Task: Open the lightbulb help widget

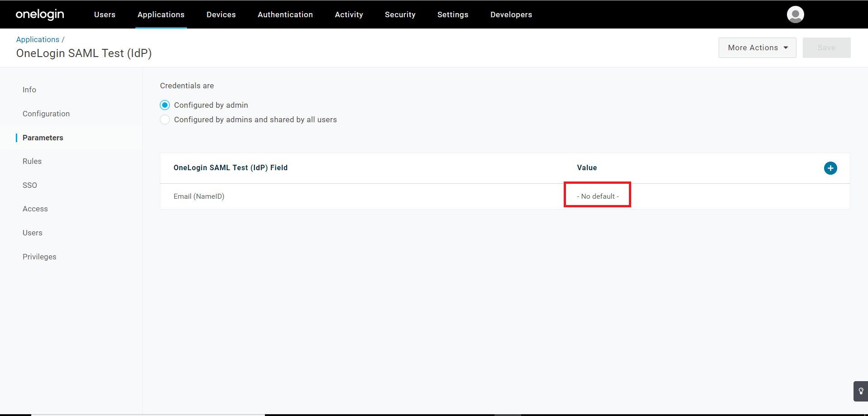Action: pyautogui.click(x=860, y=391)
